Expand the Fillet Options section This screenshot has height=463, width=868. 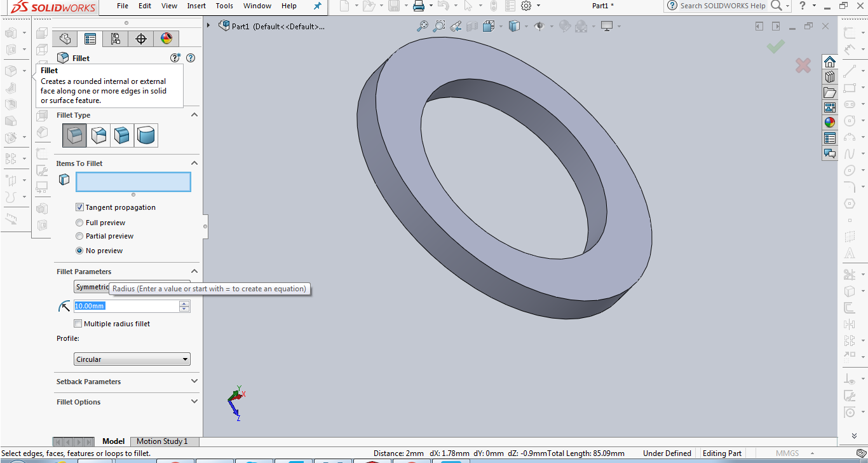194,402
